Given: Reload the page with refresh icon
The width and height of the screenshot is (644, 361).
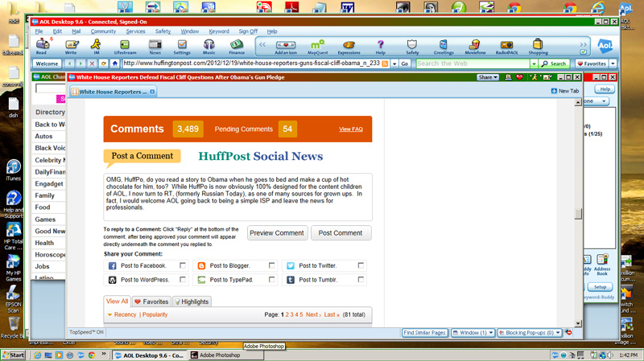Looking at the screenshot, I should 104,64.
